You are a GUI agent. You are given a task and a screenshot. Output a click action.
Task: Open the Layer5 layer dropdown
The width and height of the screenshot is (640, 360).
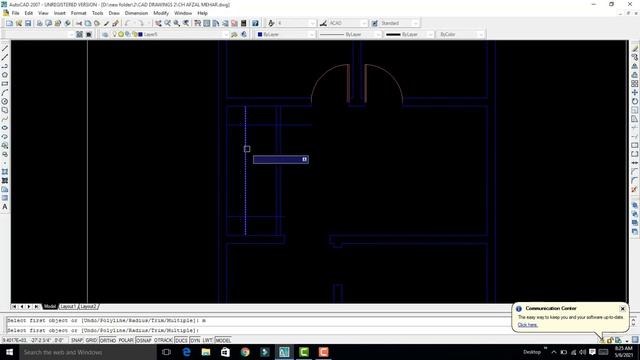click(170, 35)
